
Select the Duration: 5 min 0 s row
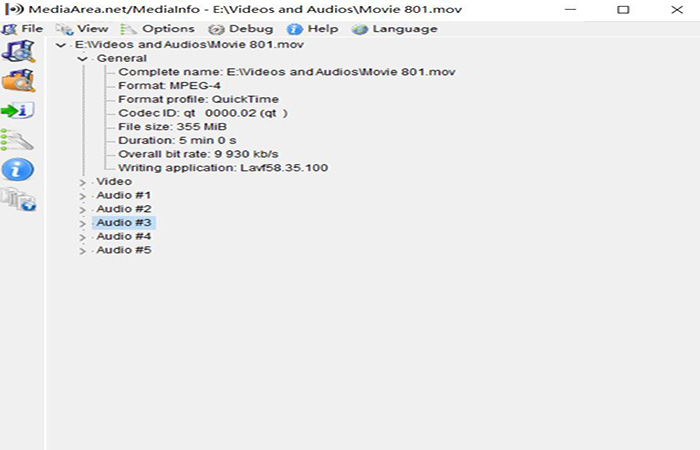[177, 140]
